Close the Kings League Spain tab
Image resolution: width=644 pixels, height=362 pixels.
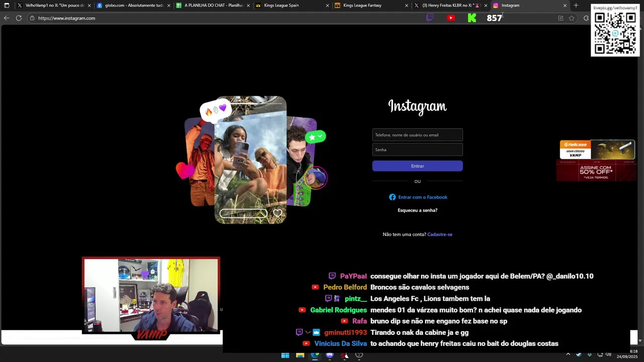pyautogui.click(x=327, y=6)
